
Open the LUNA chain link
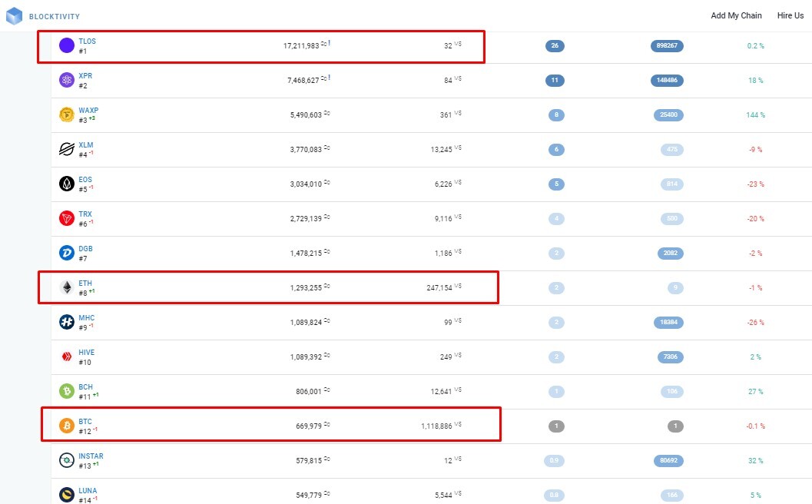click(x=88, y=490)
